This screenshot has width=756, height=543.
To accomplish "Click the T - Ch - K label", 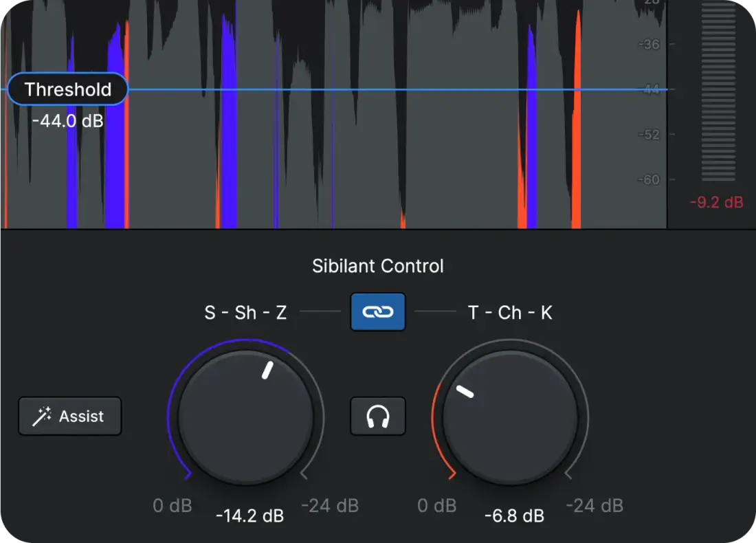I will (x=510, y=313).
